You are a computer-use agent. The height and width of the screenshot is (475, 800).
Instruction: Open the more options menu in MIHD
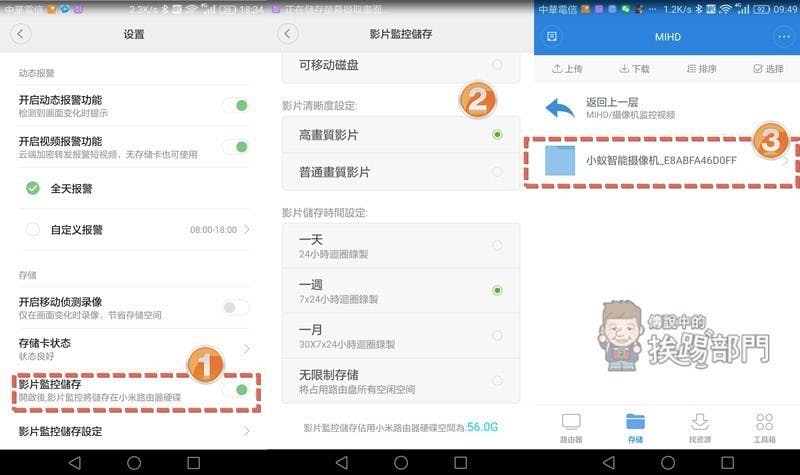[x=784, y=37]
